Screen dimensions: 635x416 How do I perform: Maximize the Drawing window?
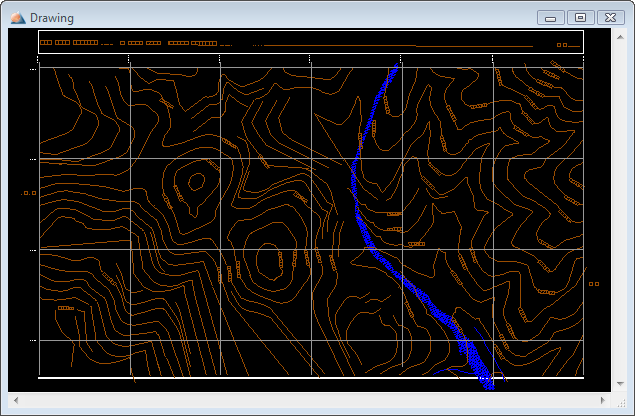click(581, 18)
